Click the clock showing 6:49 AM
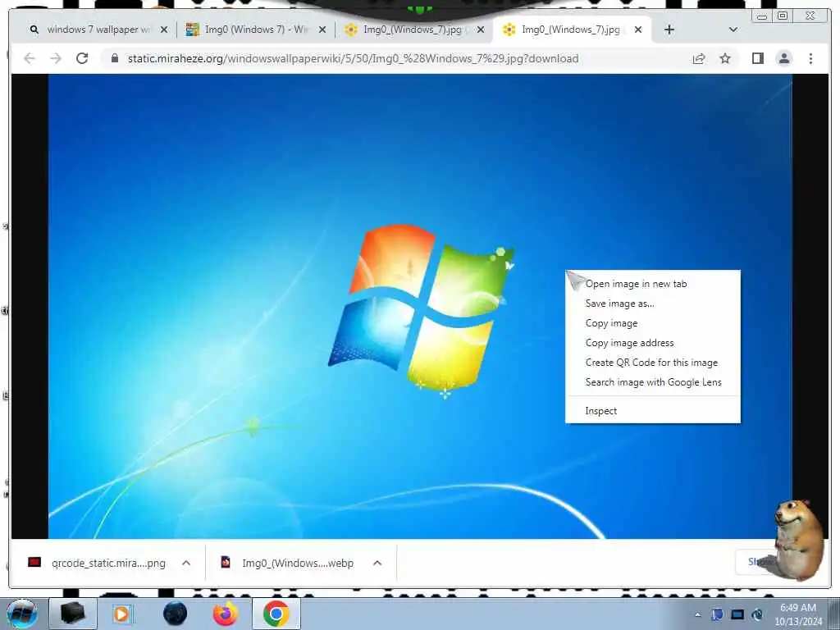The height and width of the screenshot is (630, 840). (x=798, y=614)
